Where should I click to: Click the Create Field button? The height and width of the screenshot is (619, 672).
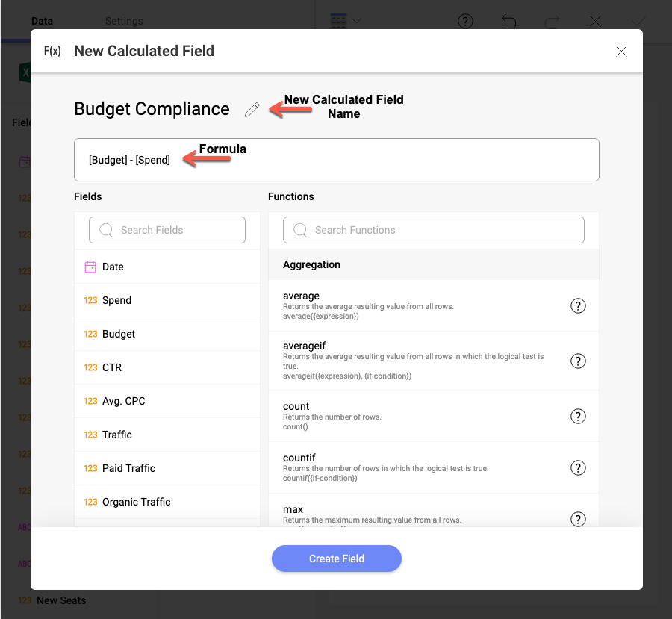click(337, 559)
